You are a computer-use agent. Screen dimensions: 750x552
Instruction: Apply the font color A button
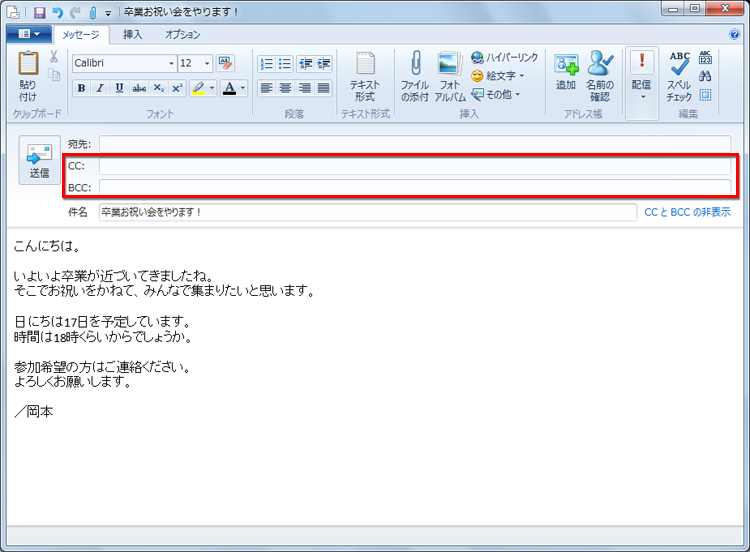pyautogui.click(x=230, y=88)
